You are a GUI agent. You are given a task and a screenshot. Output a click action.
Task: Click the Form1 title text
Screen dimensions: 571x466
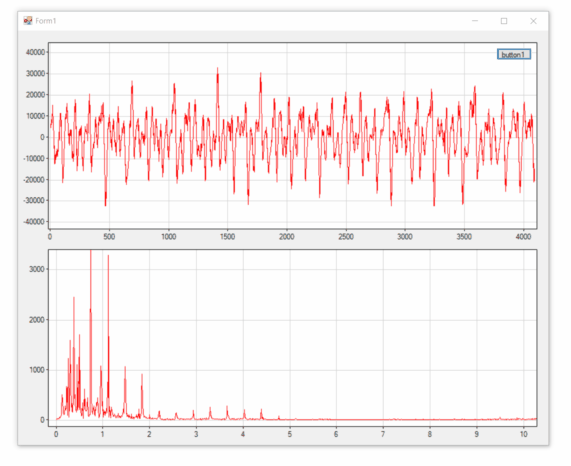click(x=46, y=21)
